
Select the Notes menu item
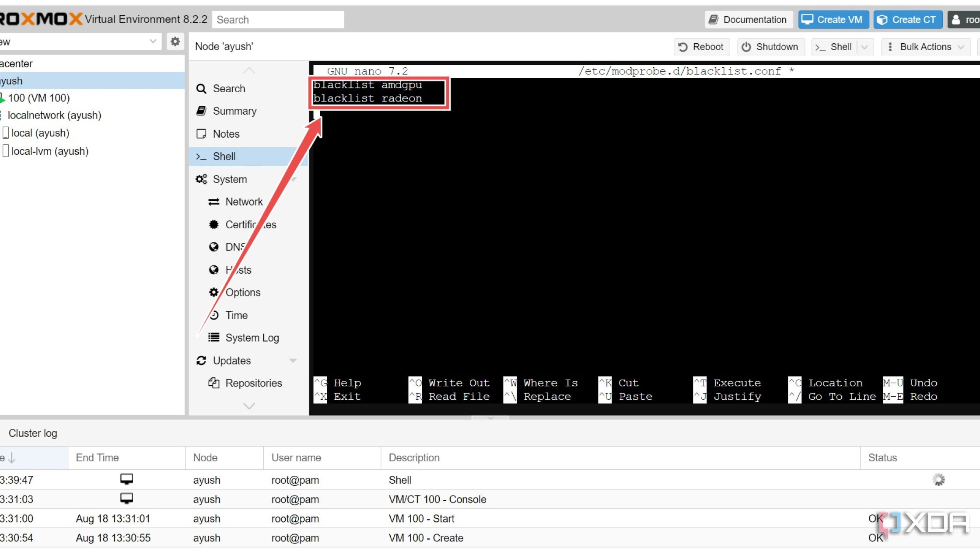(226, 134)
